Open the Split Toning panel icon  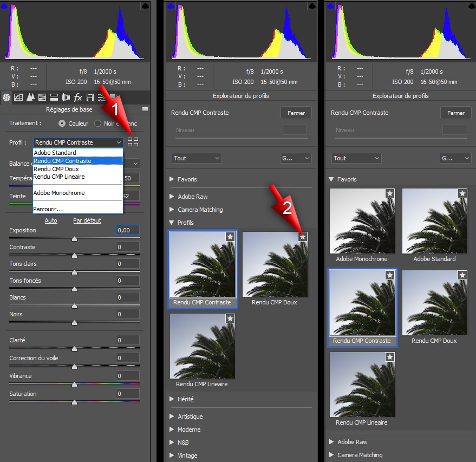tap(54, 97)
